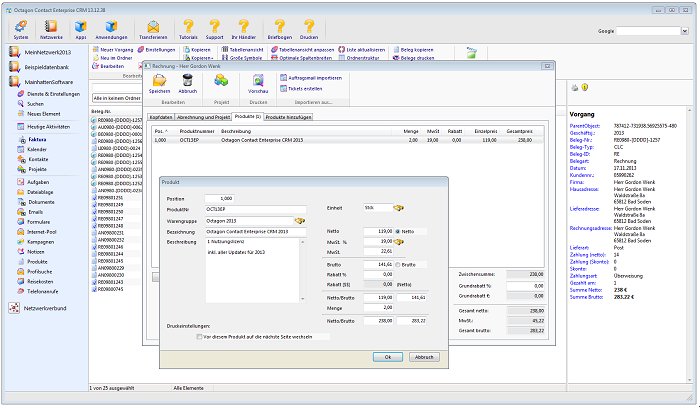Switch to Abrechnung und Projekt tab

[204, 117]
